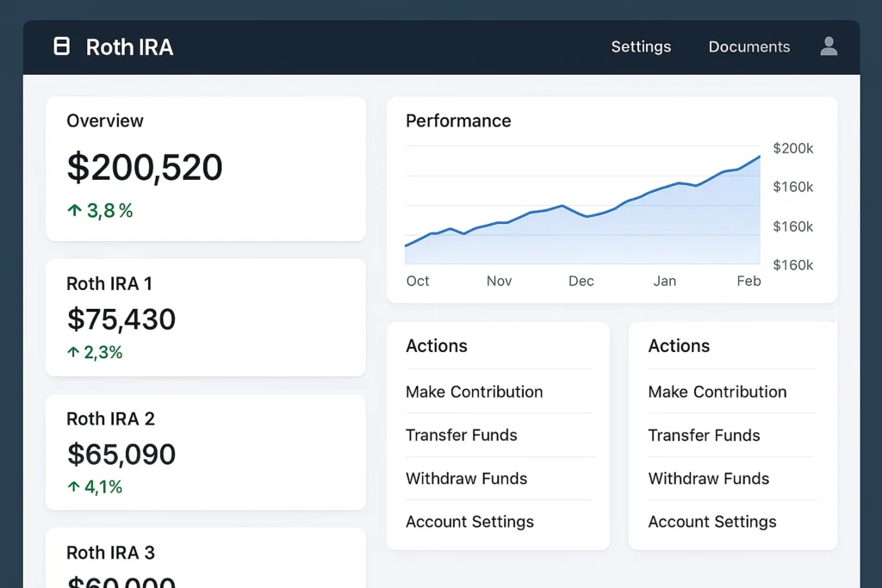Image resolution: width=882 pixels, height=588 pixels.
Task: Click the growth arrow on Roth IRA 1
Action: click(x=74, y=351)
